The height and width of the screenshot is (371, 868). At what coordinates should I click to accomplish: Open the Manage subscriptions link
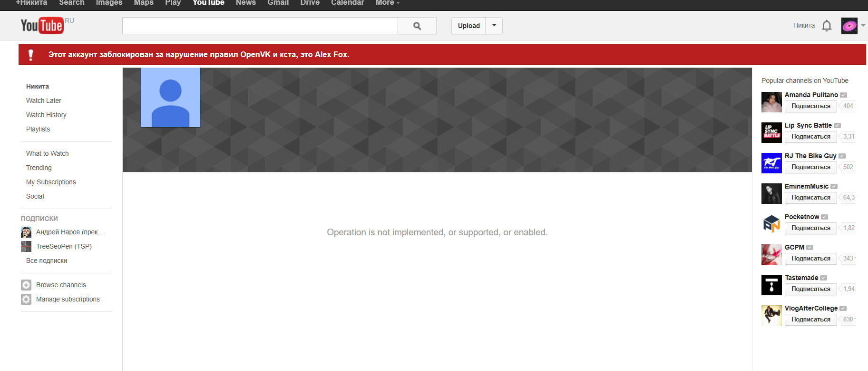coord(68,299)
